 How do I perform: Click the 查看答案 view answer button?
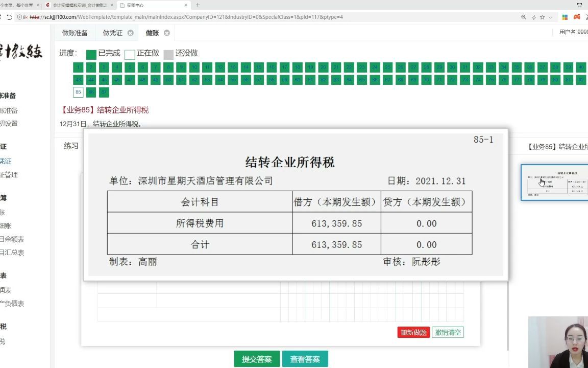tap(305, 358)
